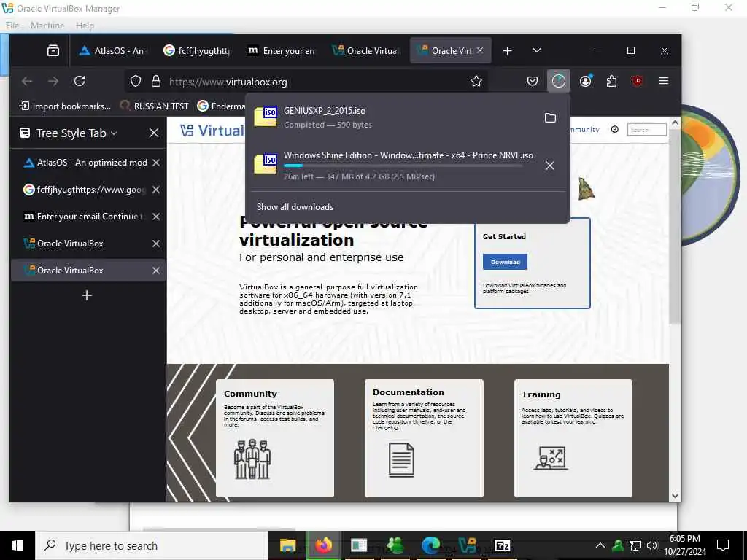Open tracking protection shield icon
The width and height of the screenshot is (747, 560).
coord(136,82)
